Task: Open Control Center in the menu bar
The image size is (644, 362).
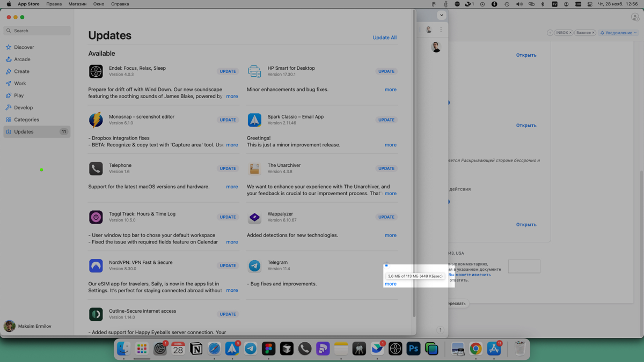Action: tap(590, 4)
